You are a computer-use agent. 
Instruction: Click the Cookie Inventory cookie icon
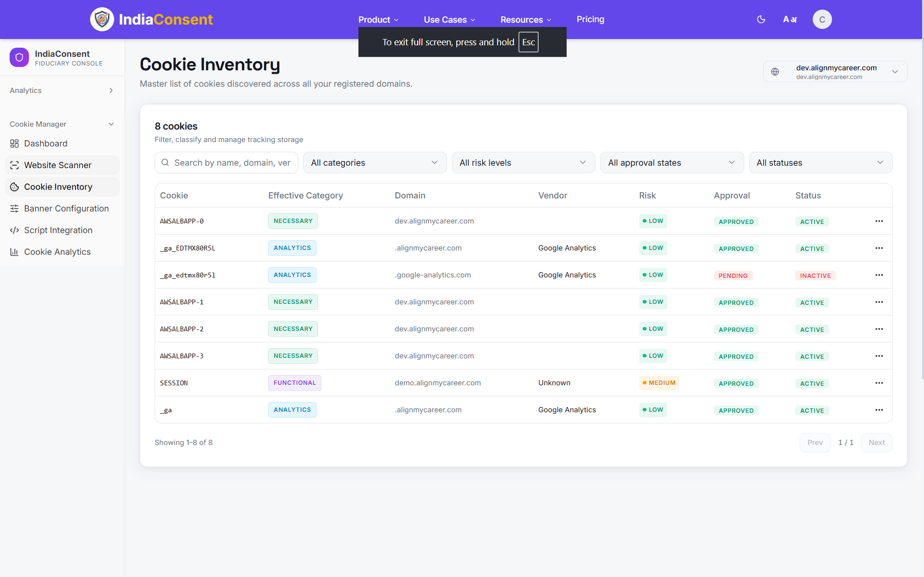pyautogui.click(x=14, y=187)
